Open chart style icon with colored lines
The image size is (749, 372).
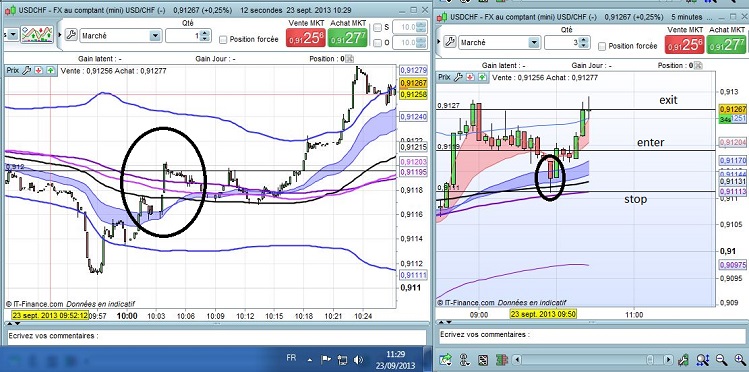click(x=37, y=35)
